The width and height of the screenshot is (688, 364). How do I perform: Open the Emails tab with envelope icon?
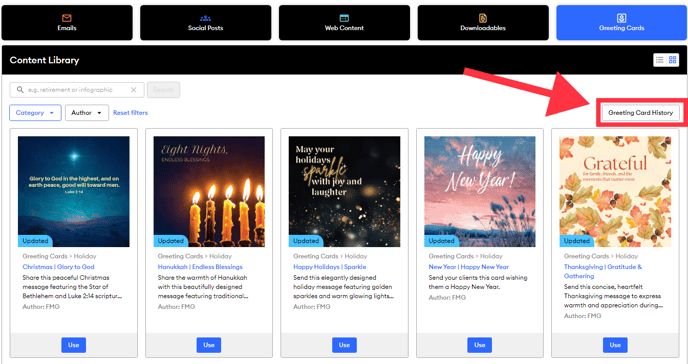(x=67, y=23)
